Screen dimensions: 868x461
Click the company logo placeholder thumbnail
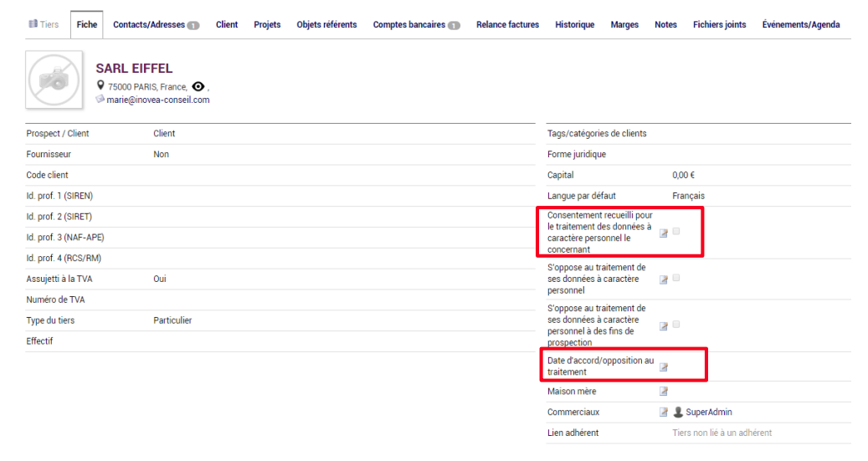pos(54,79)
